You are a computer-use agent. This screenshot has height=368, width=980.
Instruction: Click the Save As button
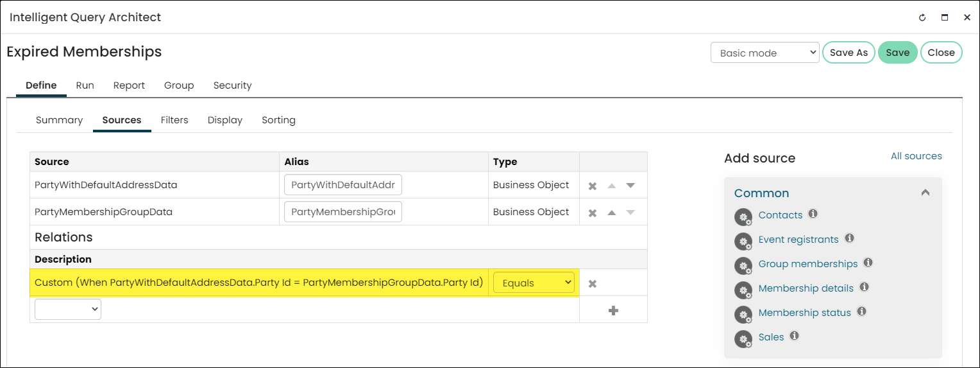pos(849,53)
